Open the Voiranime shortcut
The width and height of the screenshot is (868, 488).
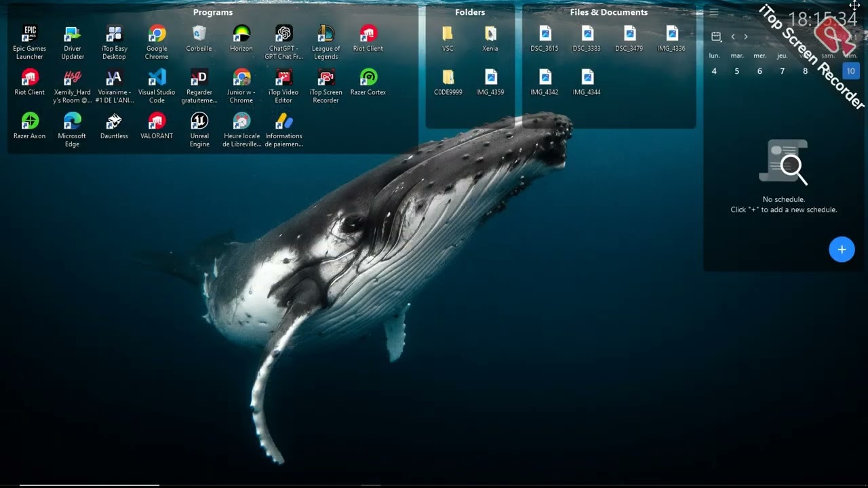pos(114,86)
